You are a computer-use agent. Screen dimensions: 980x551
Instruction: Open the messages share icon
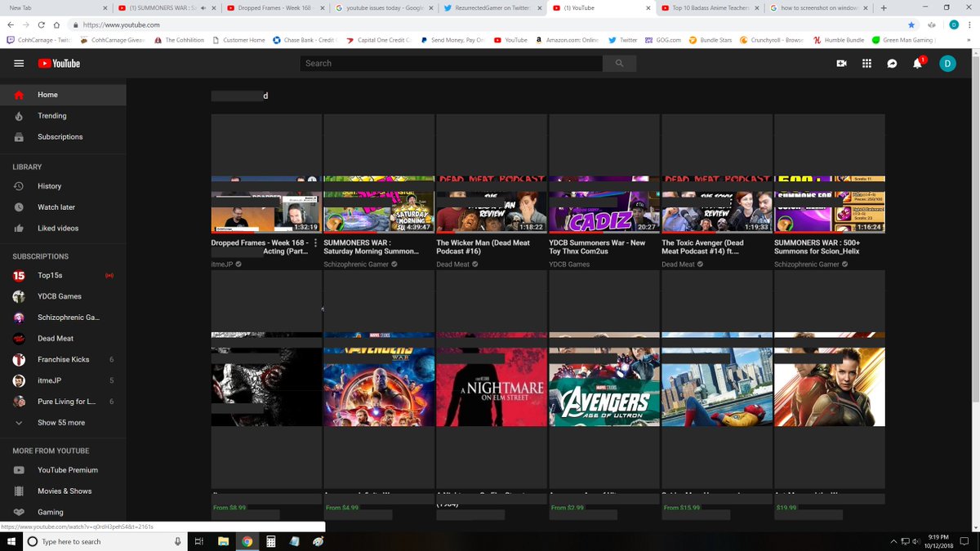point(893,63)
